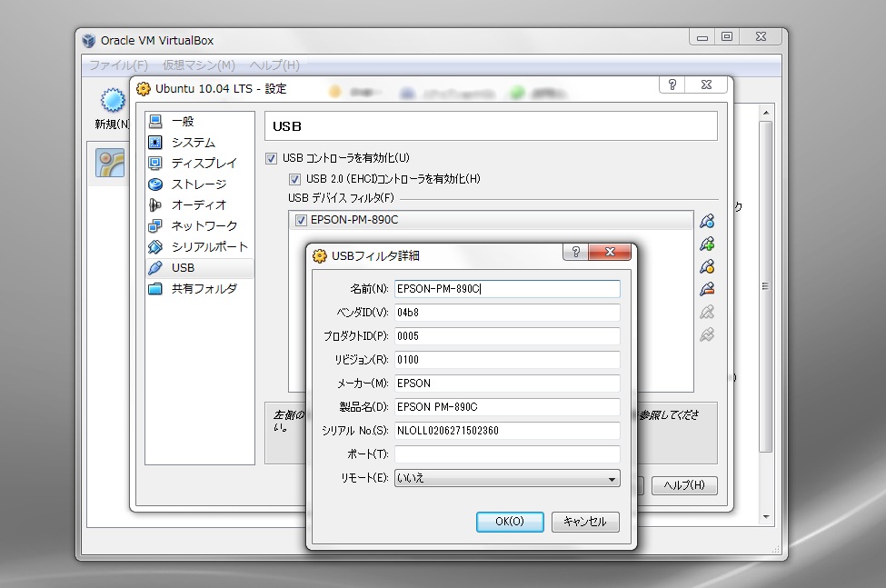Select the USB category in settings list

pos(199,268)
